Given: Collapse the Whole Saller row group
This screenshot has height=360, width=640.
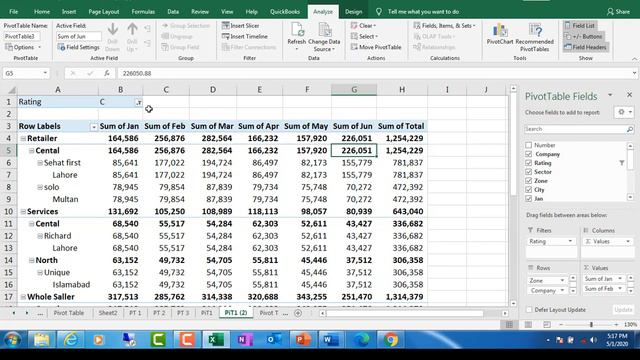Looking at the screenshot, I should point(23,297).
